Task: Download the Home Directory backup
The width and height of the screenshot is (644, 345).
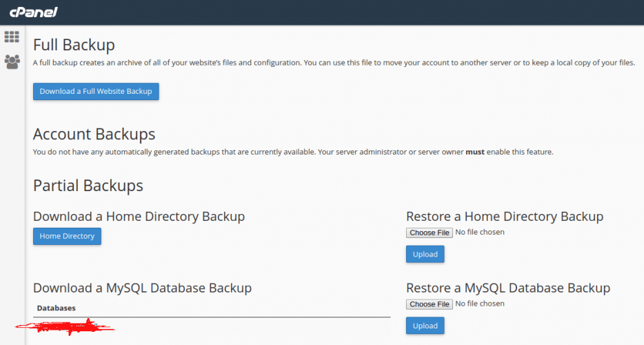Action: [x=67, y=236]
